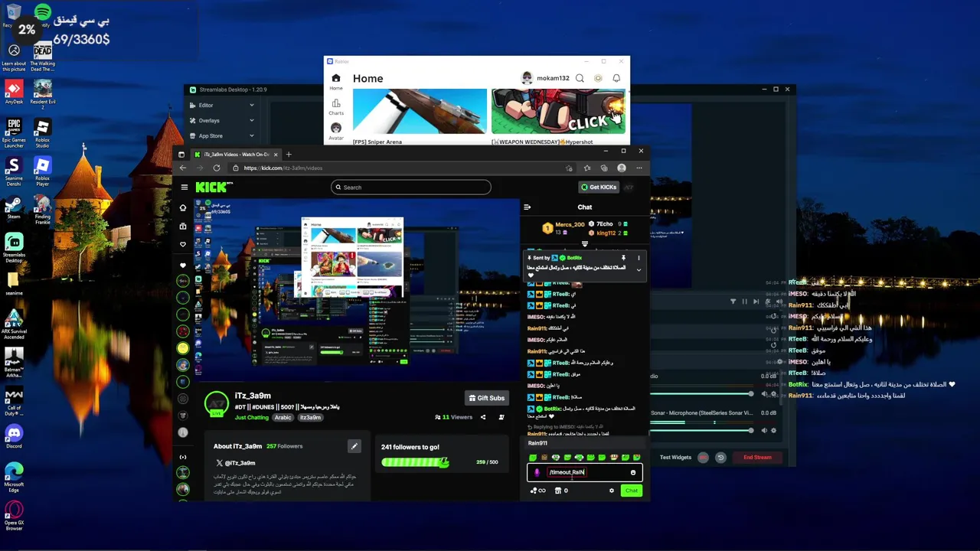Image resolution: width=980 pixels, height=551 pixels.
Task: Open the emoji picker in Kick chat input
Action: pos(633,472)
